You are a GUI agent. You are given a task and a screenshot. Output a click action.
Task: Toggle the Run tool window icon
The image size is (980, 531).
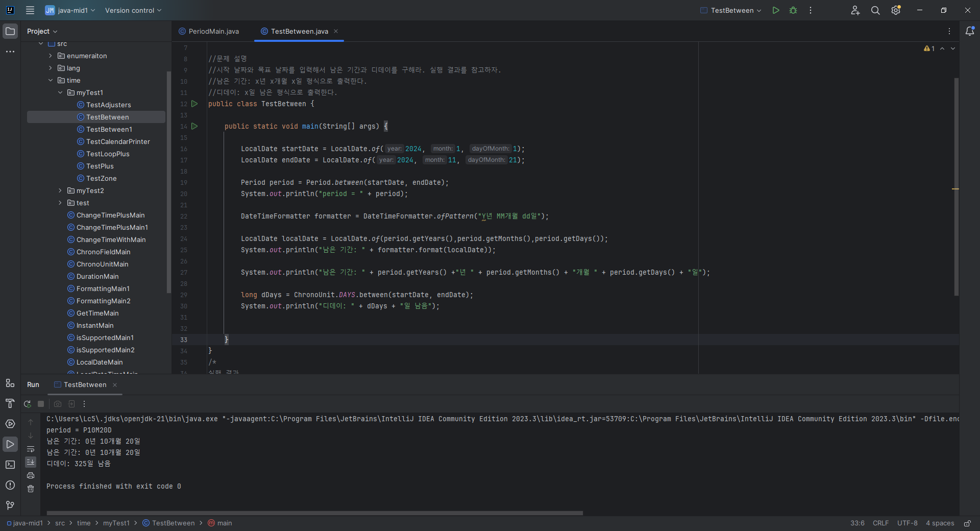10,444
